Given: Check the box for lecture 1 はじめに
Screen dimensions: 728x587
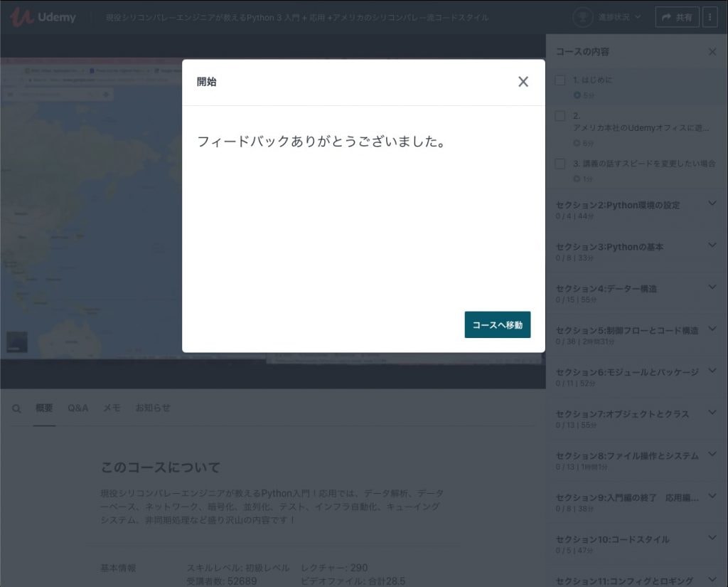Looking at the screenshot, I should pyautogui.click(x=560, y=80).
